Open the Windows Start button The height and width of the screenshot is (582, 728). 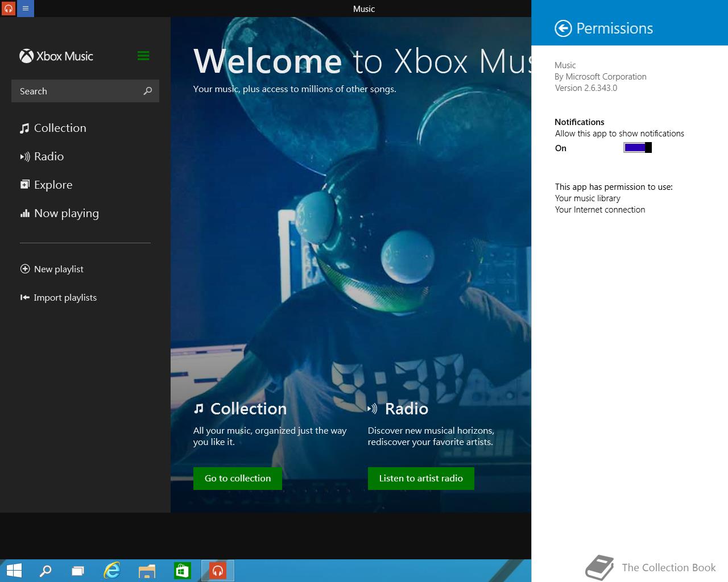pyautogui.click(x=14, y=571)
